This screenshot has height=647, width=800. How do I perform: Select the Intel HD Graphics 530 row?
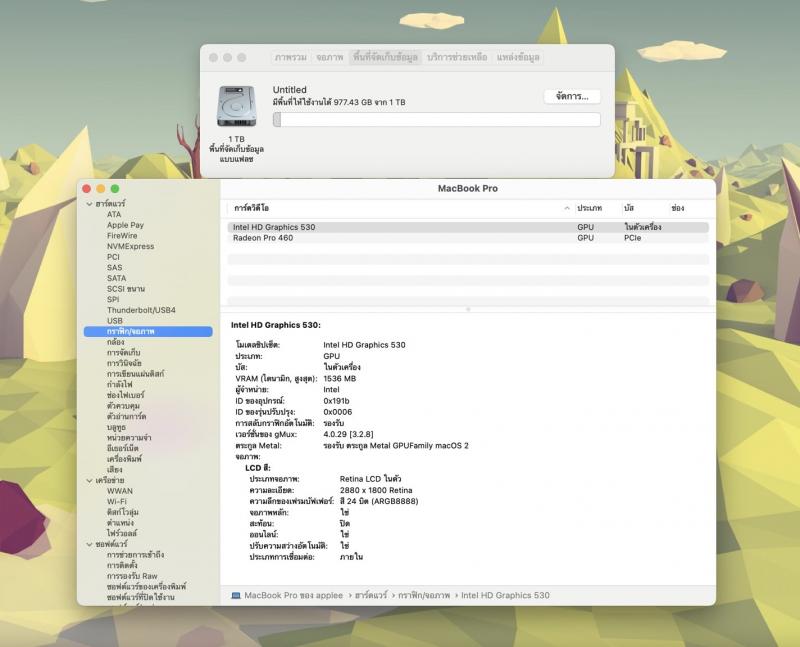468,227
